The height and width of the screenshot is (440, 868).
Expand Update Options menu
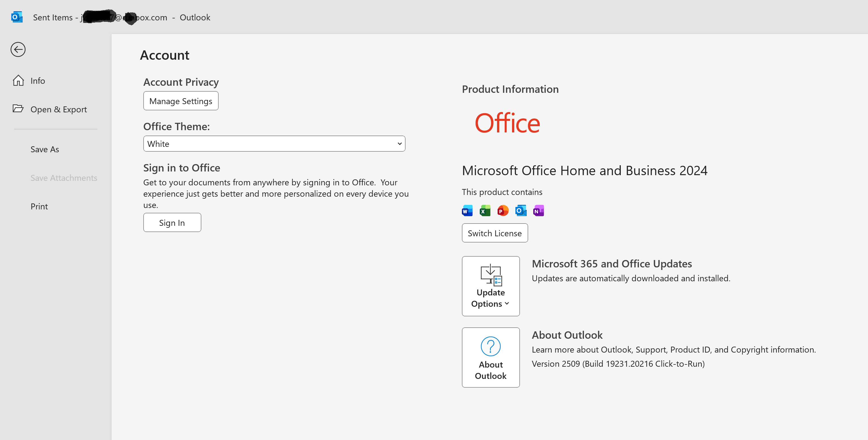point(490,286)
